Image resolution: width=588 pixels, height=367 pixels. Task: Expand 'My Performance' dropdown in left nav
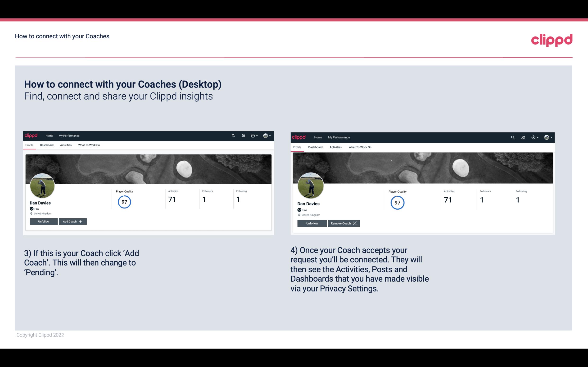tap(68, 135)
